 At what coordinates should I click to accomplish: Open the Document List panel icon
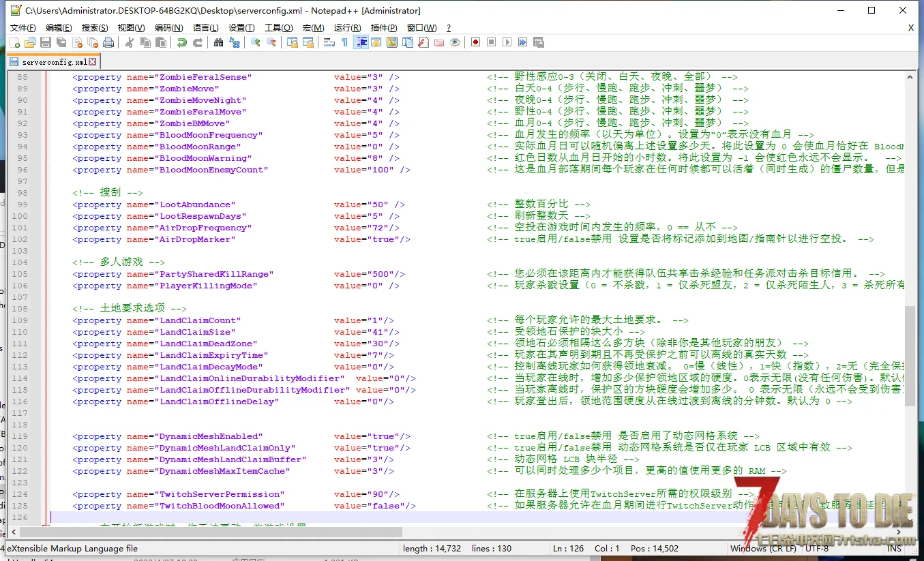point(408,42)
